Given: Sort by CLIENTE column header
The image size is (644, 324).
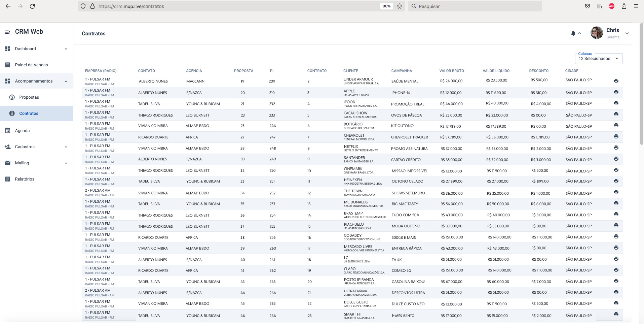Looking at the screenshot, I should pyautogui.click(x=350, y=71).
